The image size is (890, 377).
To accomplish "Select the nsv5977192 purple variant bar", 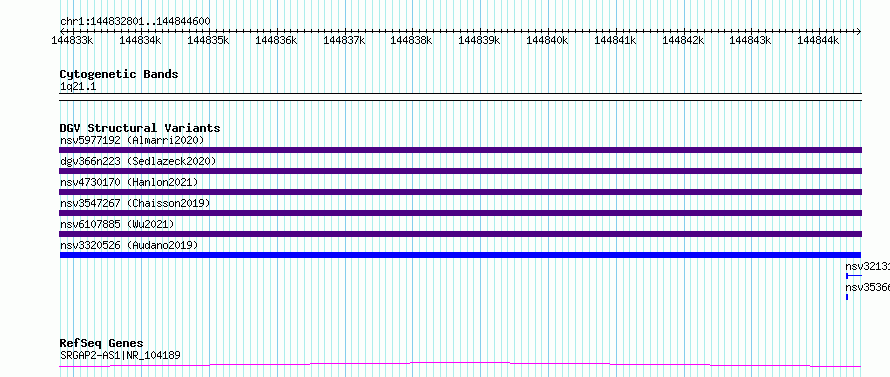I will (x=460, y=150).
